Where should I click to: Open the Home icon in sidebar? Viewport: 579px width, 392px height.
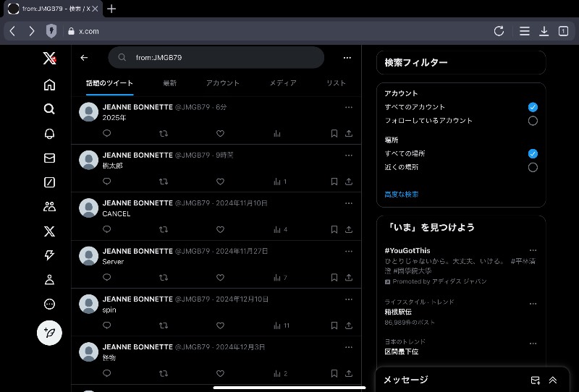49,85
